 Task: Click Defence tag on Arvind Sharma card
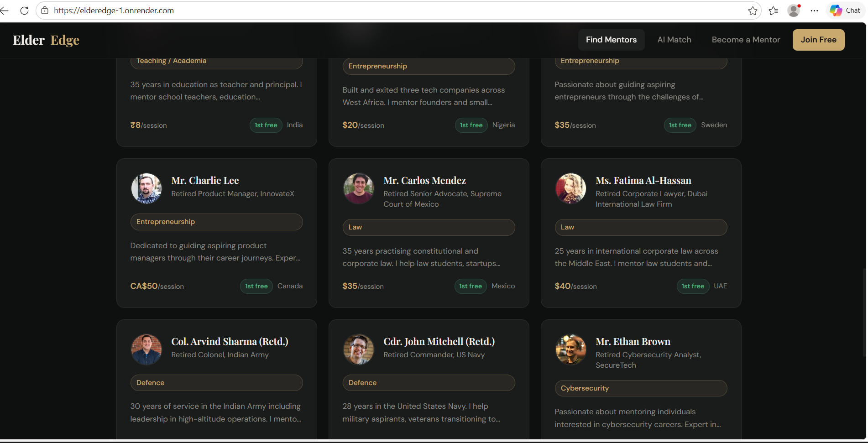click(217, 383)
